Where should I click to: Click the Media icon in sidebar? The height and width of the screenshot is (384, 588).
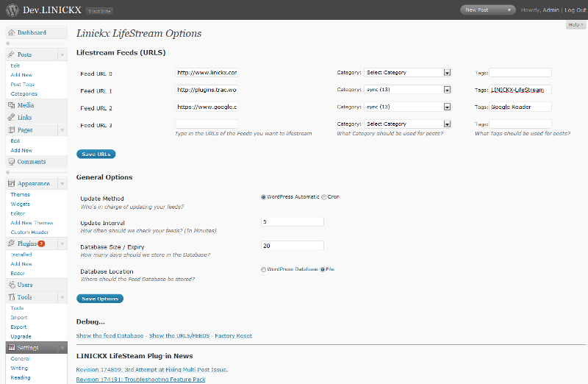(12, 105)
